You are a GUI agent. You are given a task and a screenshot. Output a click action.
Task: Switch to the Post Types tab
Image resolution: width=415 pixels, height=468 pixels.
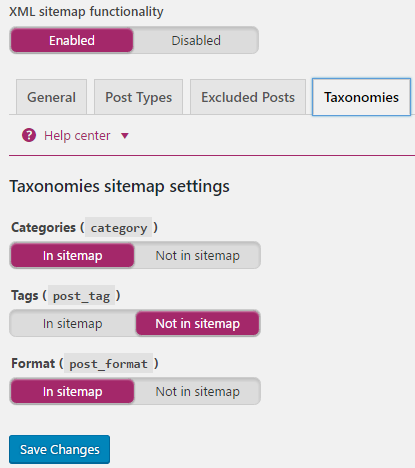(x=138, y=97)
